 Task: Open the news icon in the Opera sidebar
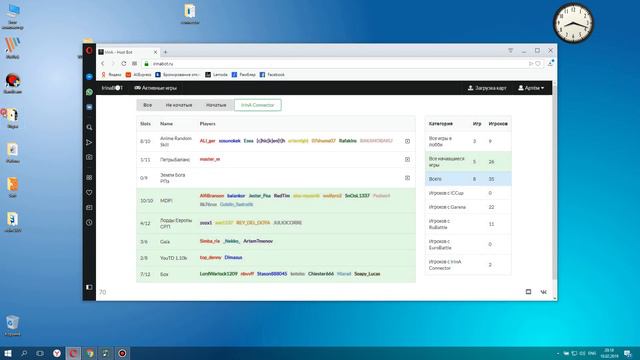click(89, 207)
